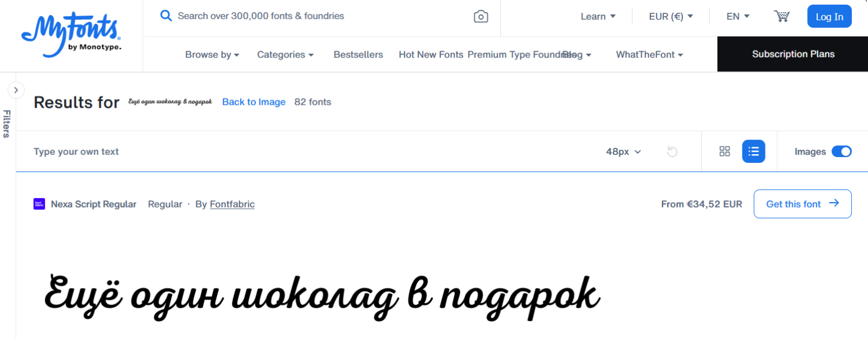Open the EN language dropdown
The width and height of the screenshot is (868, 339).
(x=738, y=16)
